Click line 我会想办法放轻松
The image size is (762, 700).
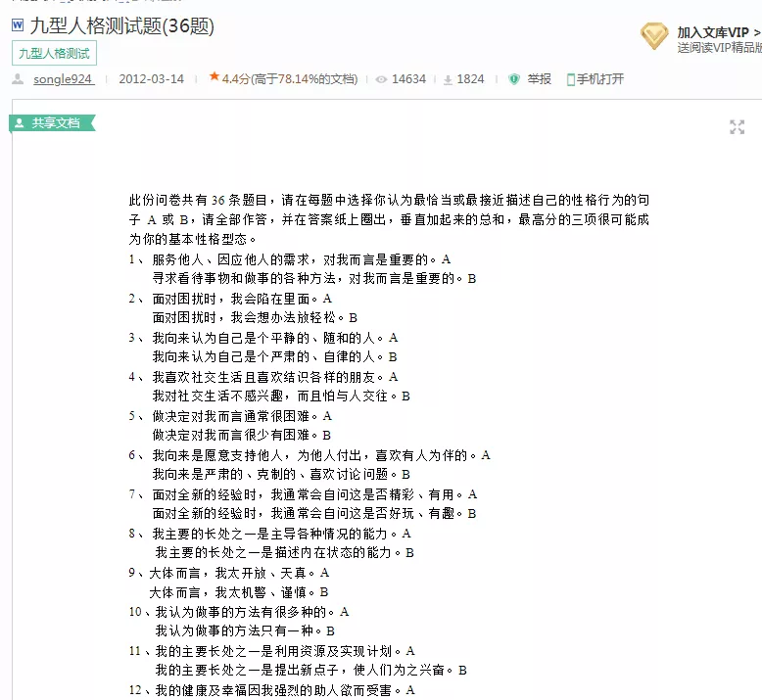coord(255,318)
